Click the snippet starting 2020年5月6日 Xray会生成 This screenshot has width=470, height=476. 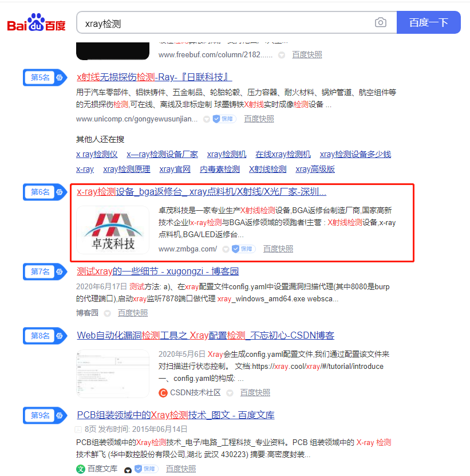point(274,366)
